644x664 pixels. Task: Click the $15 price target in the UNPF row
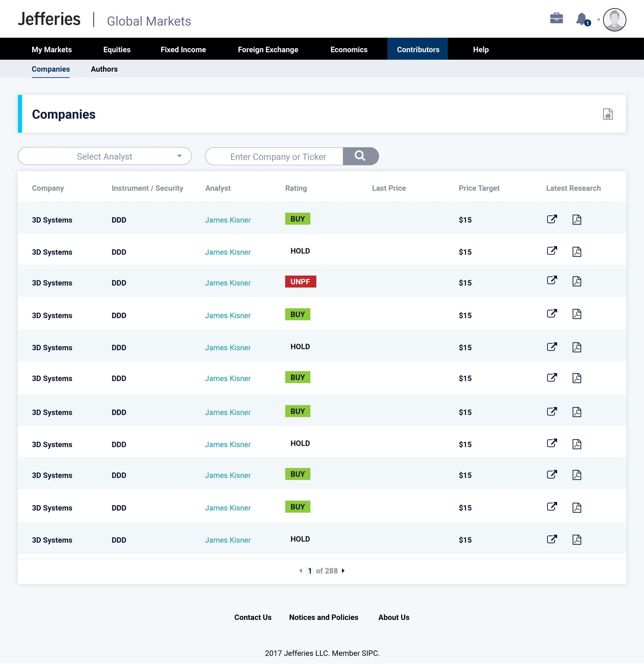465,283
